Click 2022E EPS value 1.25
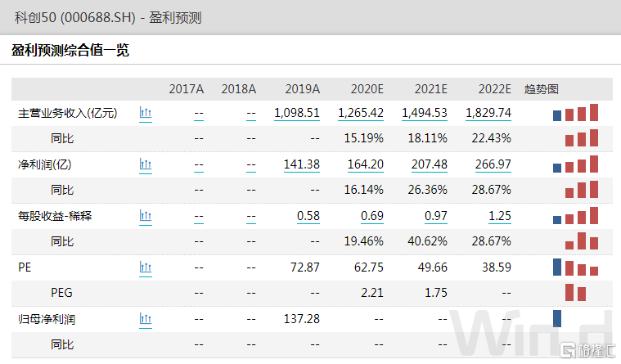621x364 pixels. pos(499,216)
